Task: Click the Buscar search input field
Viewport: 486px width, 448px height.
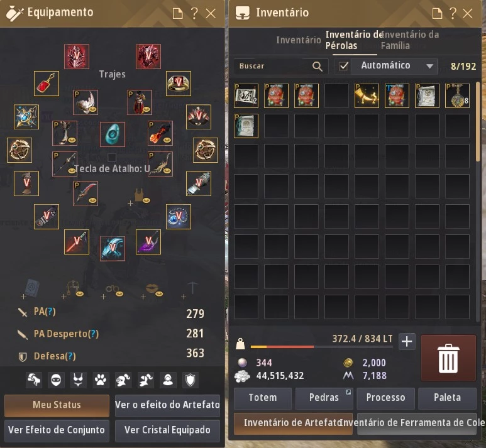Action: click(x=275, y=66)
